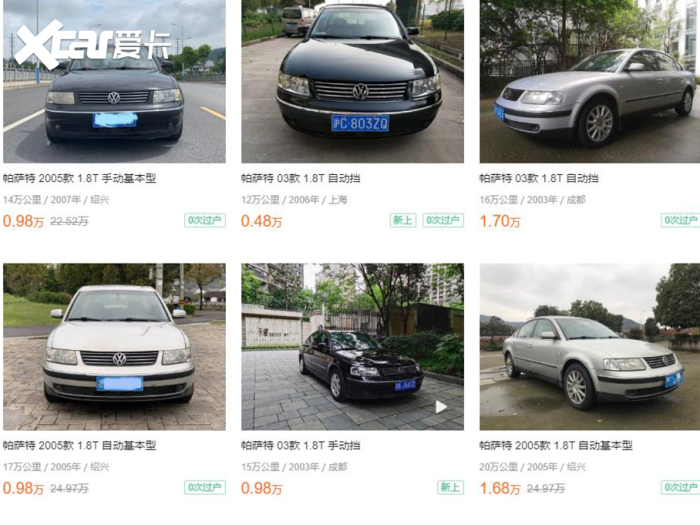Open the white Passat front-view photo
This screenshot has height=525, width=700.
114,347
